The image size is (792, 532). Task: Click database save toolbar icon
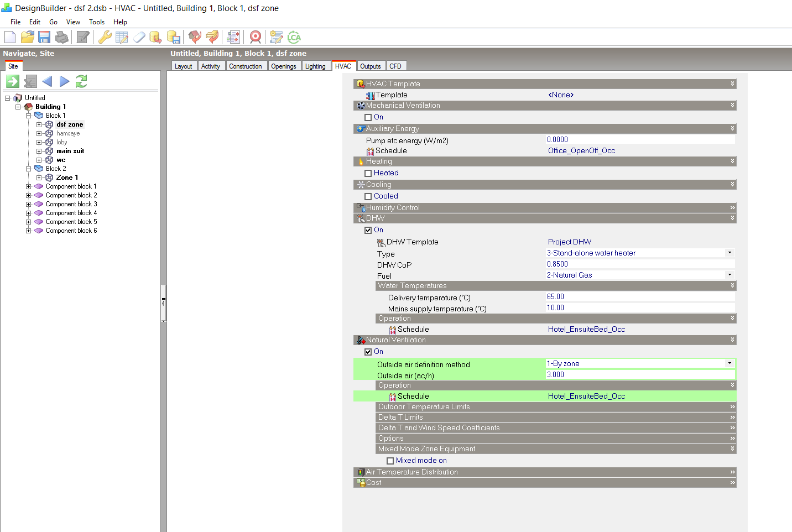(174, 37)
